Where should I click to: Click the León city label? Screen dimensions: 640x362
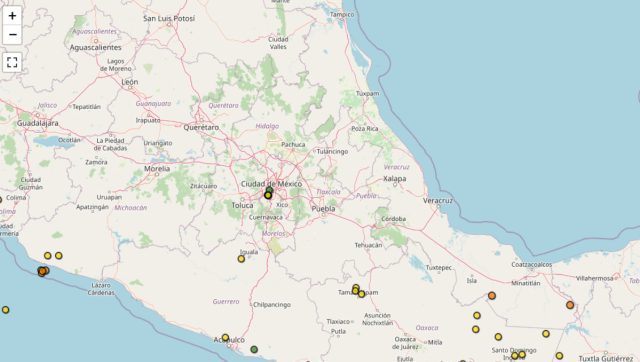[130, 82]
